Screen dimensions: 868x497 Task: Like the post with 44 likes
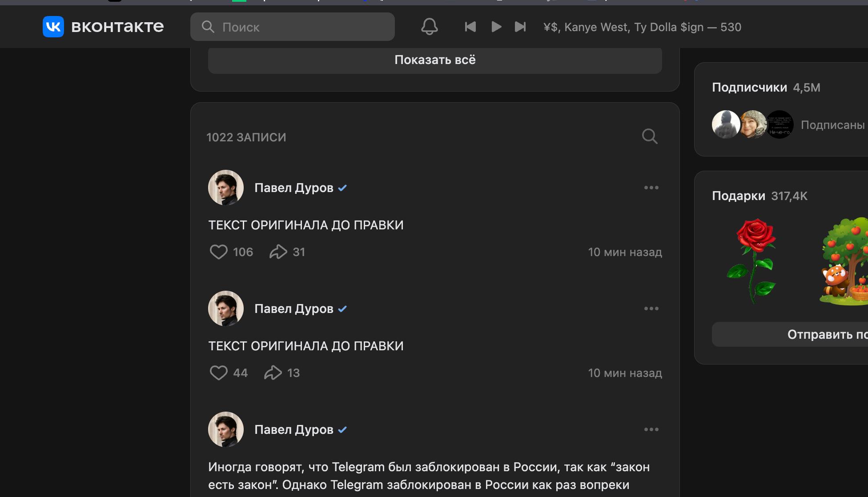point(218,373)
